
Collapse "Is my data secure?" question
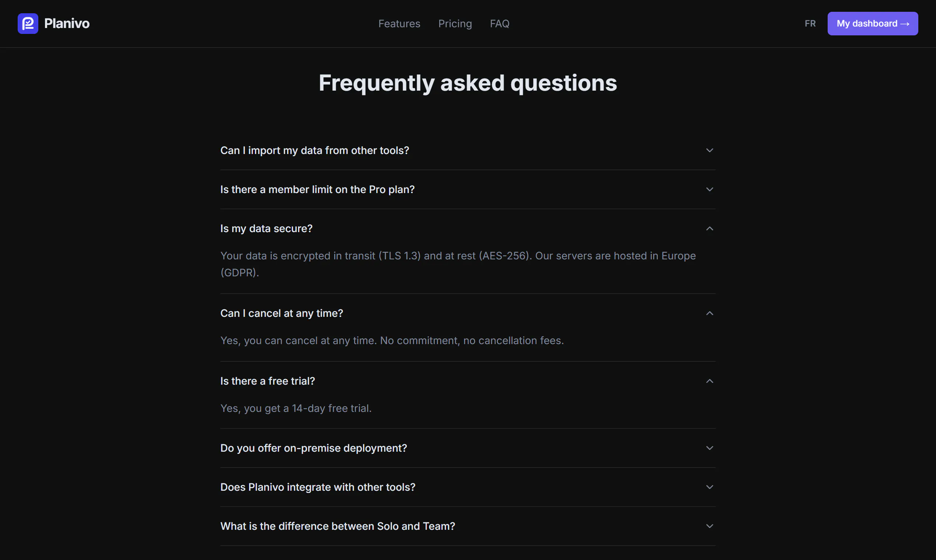point(468,228)
